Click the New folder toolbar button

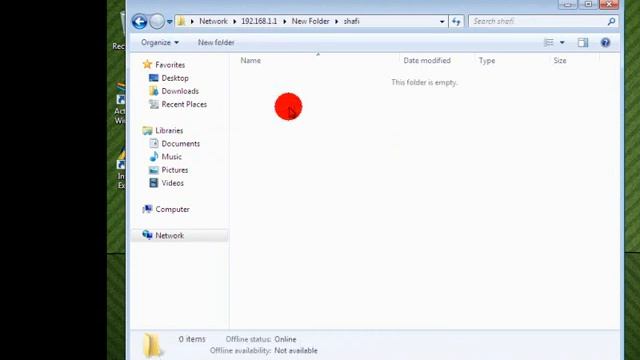click(216, 42)
